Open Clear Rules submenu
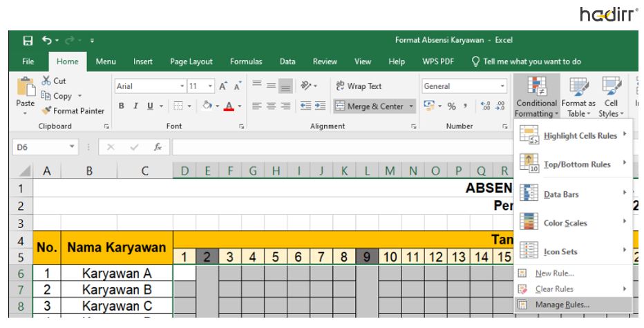Viewport: 644px width, 328px height. (x=573, y=289)
